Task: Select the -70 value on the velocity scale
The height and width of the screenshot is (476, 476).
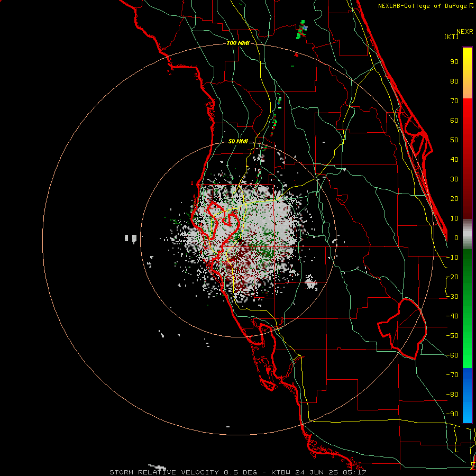Action: tap(452, 375)
